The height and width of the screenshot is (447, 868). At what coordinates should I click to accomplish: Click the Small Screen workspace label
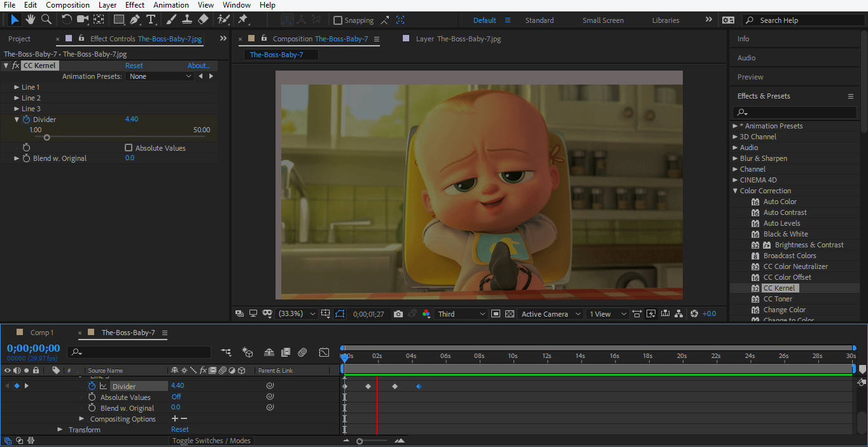point(602,20)
